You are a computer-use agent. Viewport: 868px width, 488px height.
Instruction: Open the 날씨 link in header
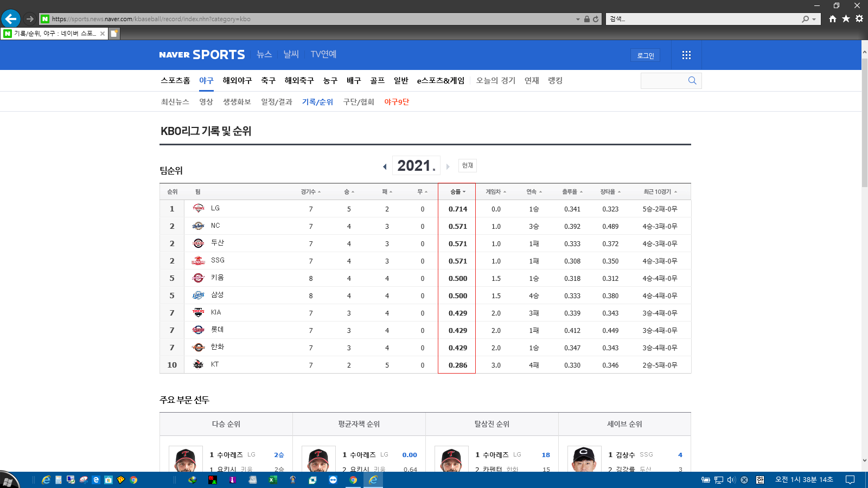coord(291,54)
